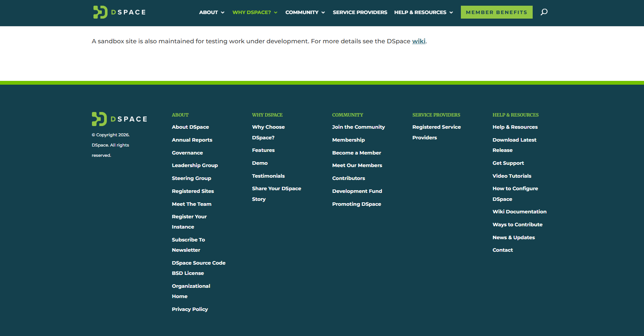
Task: Open Wiki Documentation footer link
Action: tap(519, 211)
